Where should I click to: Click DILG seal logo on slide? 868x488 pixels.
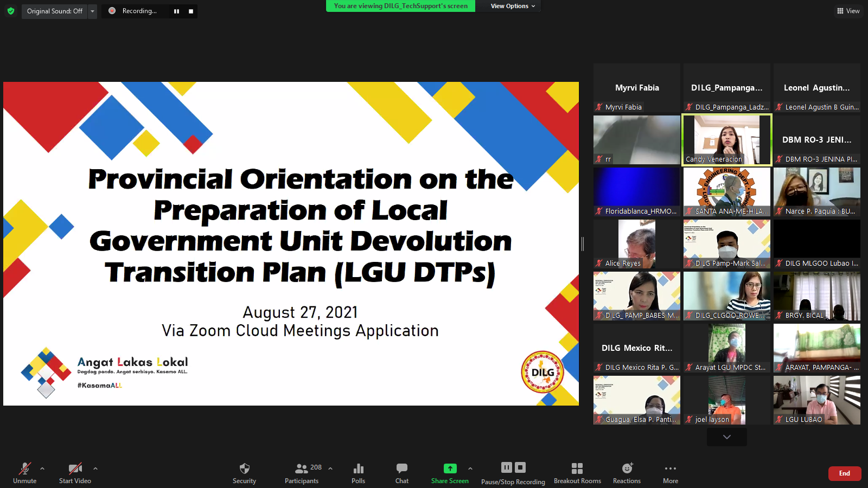point(542,372)
